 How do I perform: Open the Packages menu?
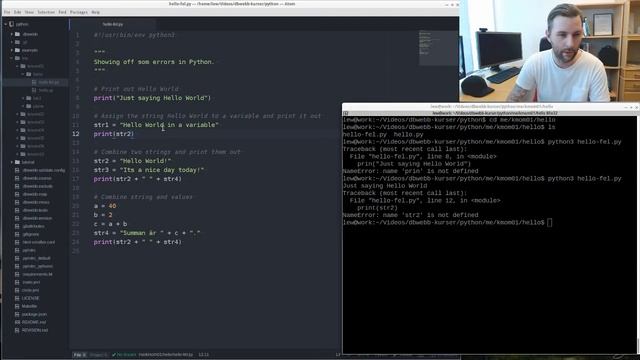click(79, 12)
